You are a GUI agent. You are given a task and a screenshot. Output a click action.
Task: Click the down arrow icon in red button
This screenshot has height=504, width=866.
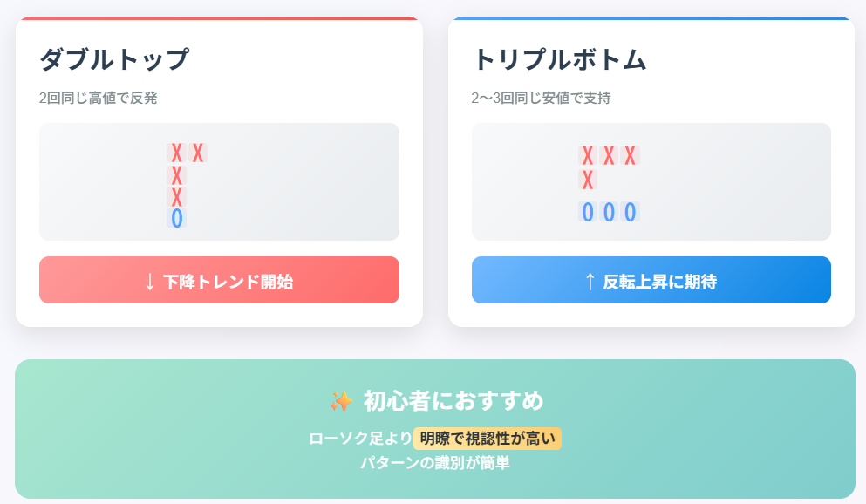coord(150,283)
